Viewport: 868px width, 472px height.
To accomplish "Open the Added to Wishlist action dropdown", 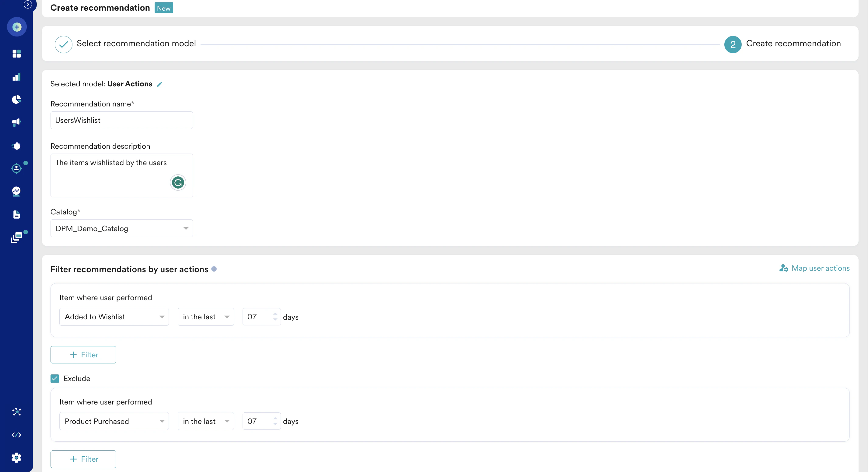I will 114,317.
